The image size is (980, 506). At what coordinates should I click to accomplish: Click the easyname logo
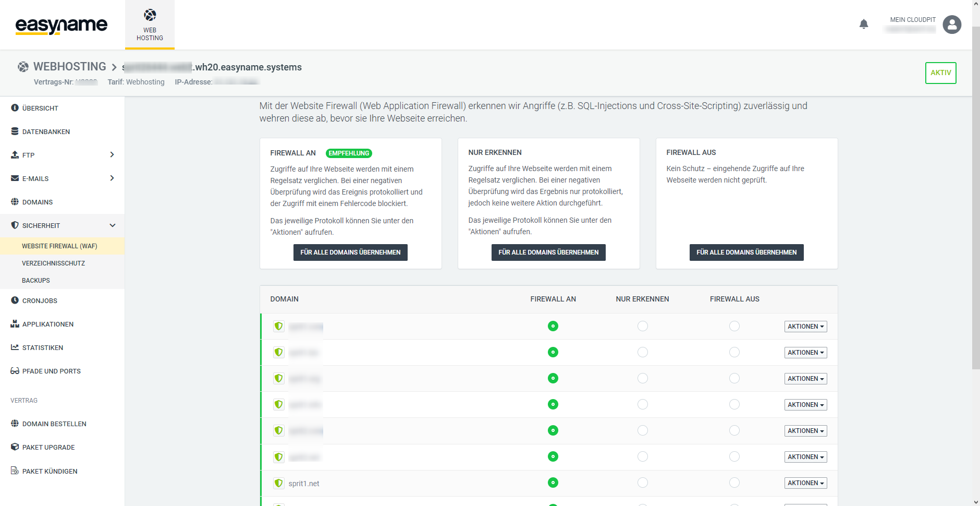(62, 25)
